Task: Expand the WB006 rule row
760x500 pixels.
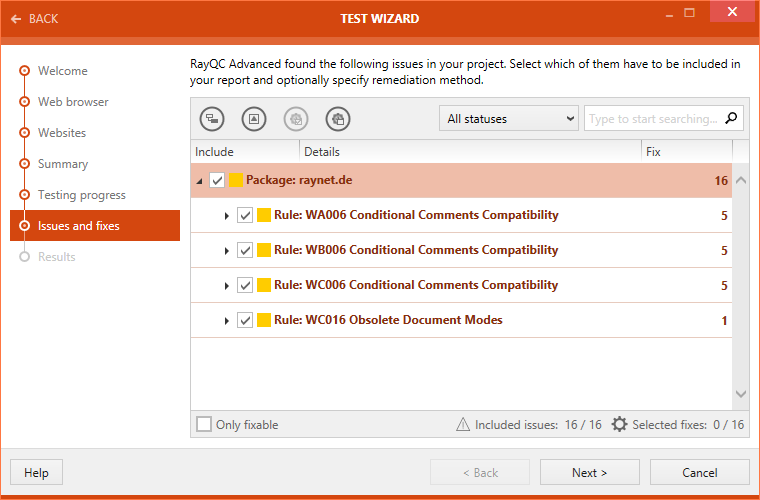Action: click(x=226, y=250)
